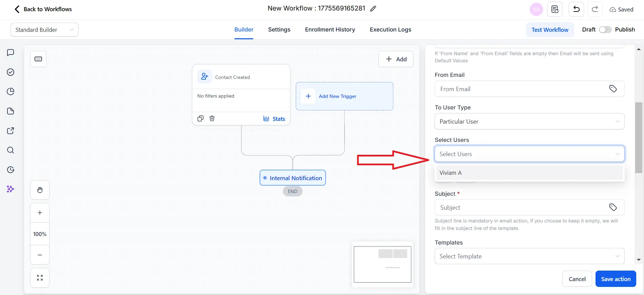Click Add button on canvas
Viewport: 644px width, 295px height.
coord(396,59)
